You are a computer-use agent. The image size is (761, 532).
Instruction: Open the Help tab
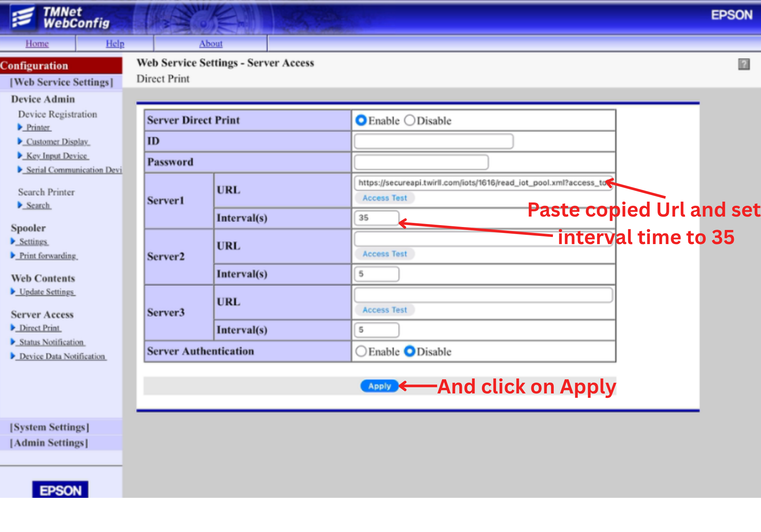click(x=115, y=43)
